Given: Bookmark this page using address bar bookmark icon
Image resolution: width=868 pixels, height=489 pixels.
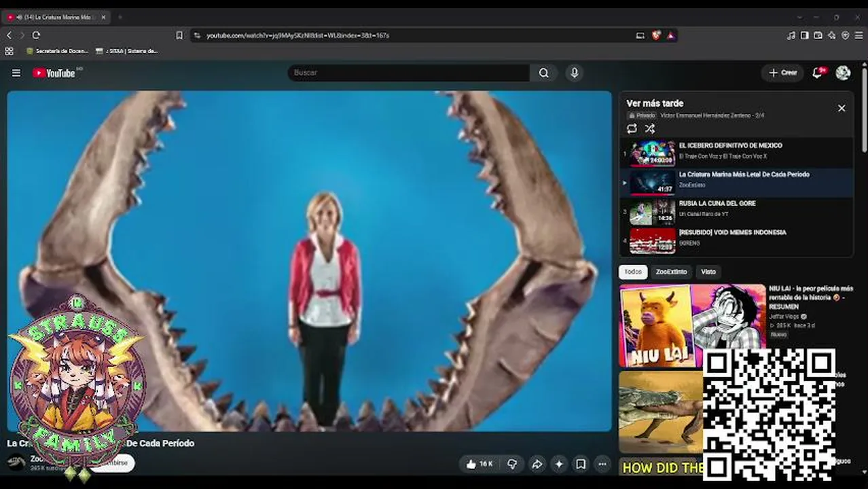Looking at the screenshot, I should (179, 35).
